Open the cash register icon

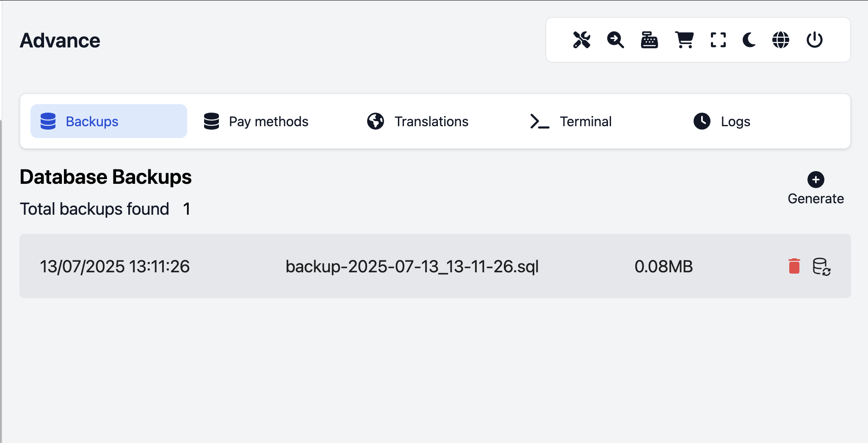pos(649,40)
